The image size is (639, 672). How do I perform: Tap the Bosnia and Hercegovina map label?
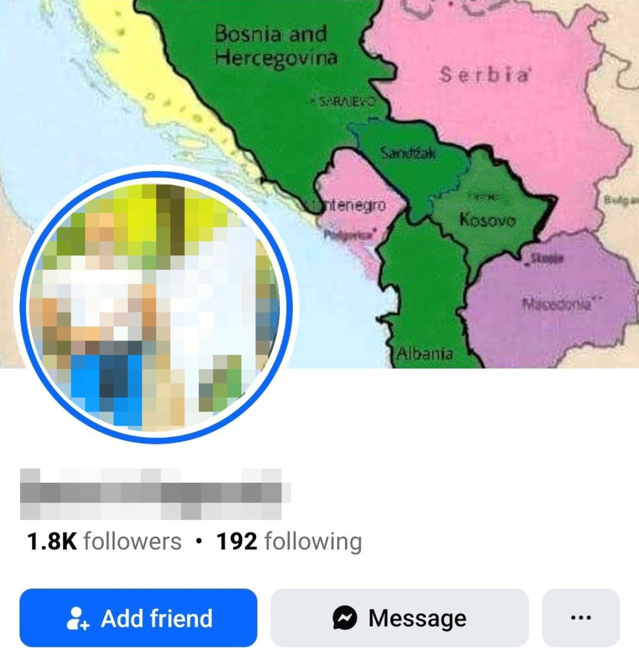276,46
